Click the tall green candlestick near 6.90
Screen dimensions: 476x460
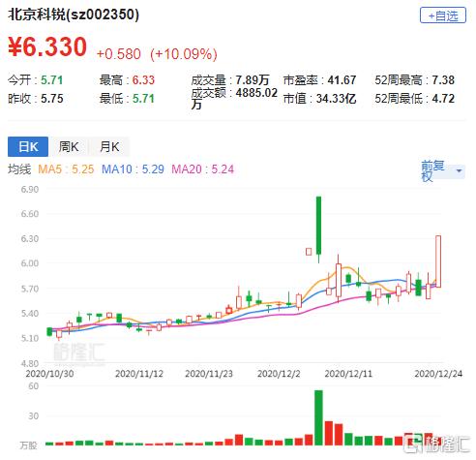(x=318, y=226)
